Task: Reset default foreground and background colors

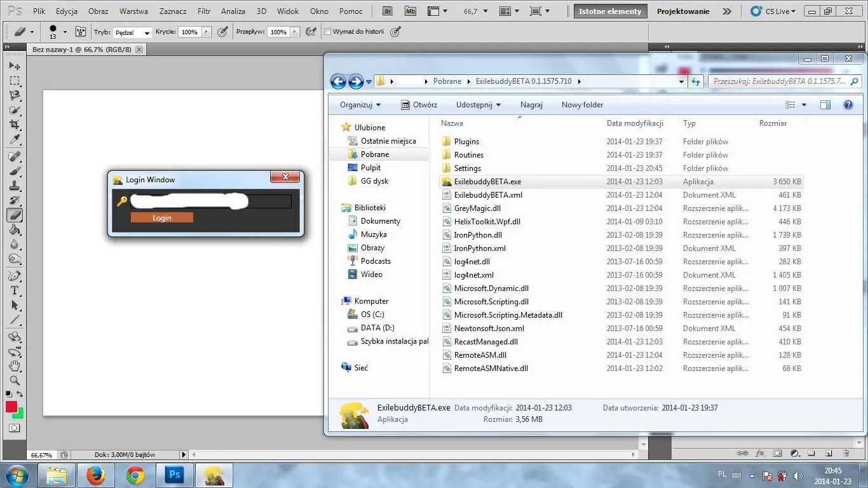Action: click(9, 395)
